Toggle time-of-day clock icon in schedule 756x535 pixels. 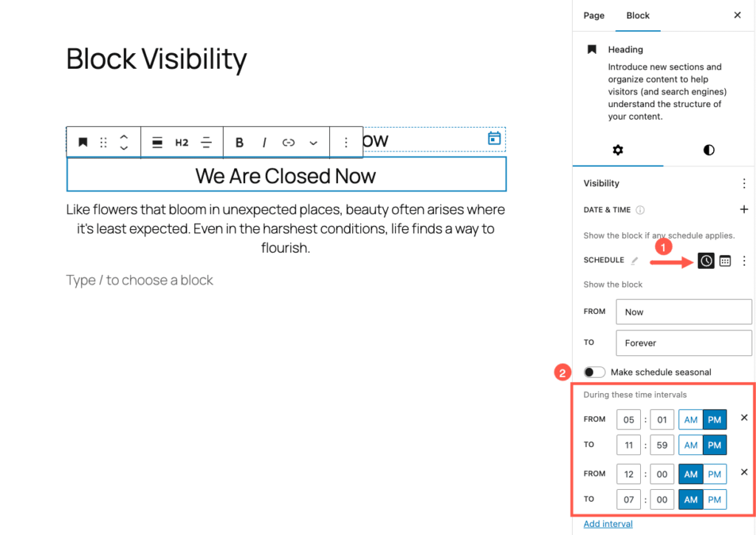(706, 261)
